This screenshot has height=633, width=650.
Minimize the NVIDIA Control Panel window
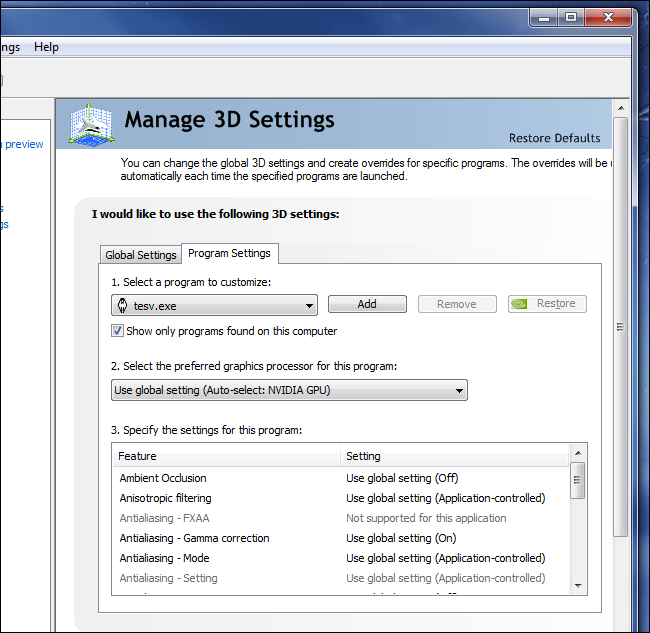point(543,17)
